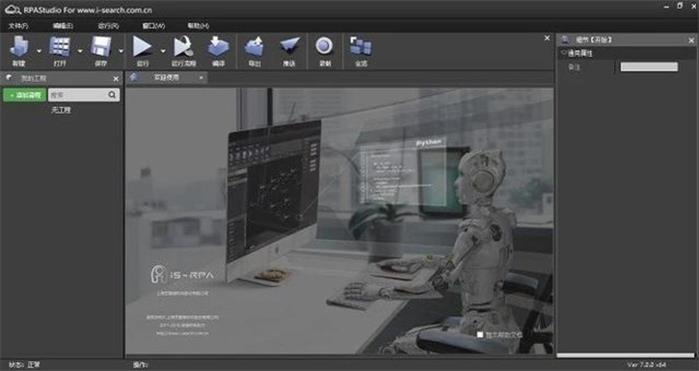Click the horizontal scrollbar under the properties panel
Screen dimensions: 699x371
[625, 355]
